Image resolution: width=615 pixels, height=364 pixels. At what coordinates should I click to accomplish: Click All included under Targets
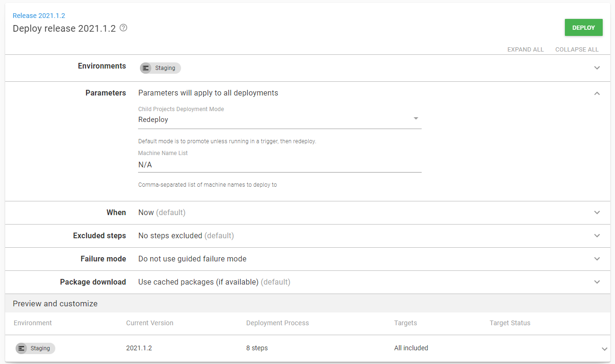tap(411, 348)
